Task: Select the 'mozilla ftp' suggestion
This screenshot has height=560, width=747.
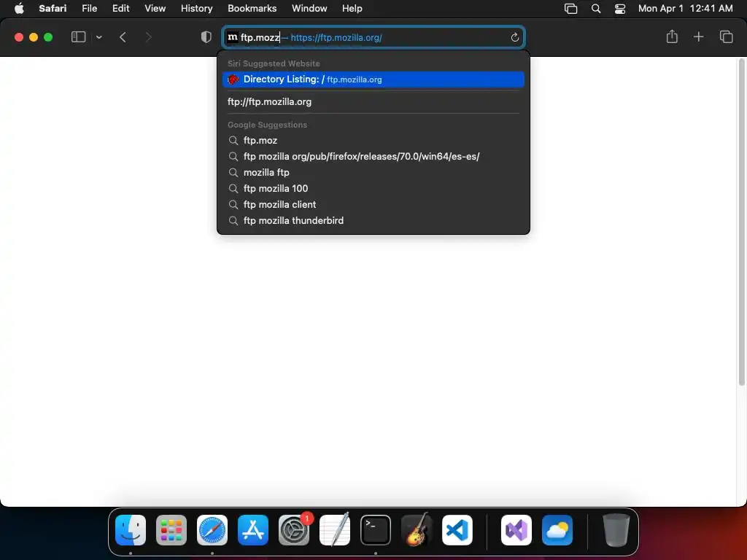Action: coord(373,172)
